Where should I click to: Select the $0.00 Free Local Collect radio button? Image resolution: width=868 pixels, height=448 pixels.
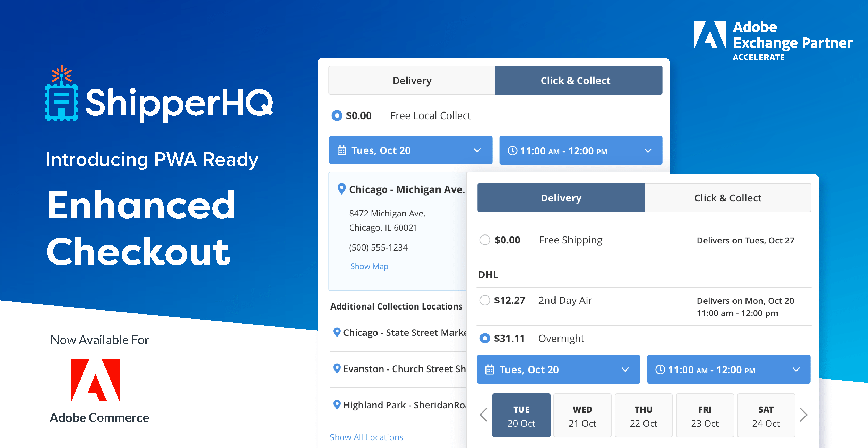tap(337, 115)
